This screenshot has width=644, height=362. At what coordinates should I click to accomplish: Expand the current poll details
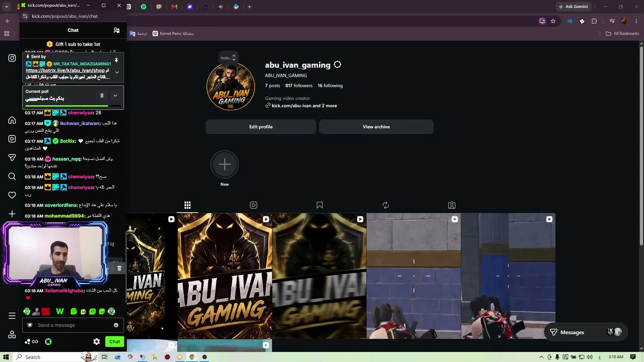[x=115, y=96]
